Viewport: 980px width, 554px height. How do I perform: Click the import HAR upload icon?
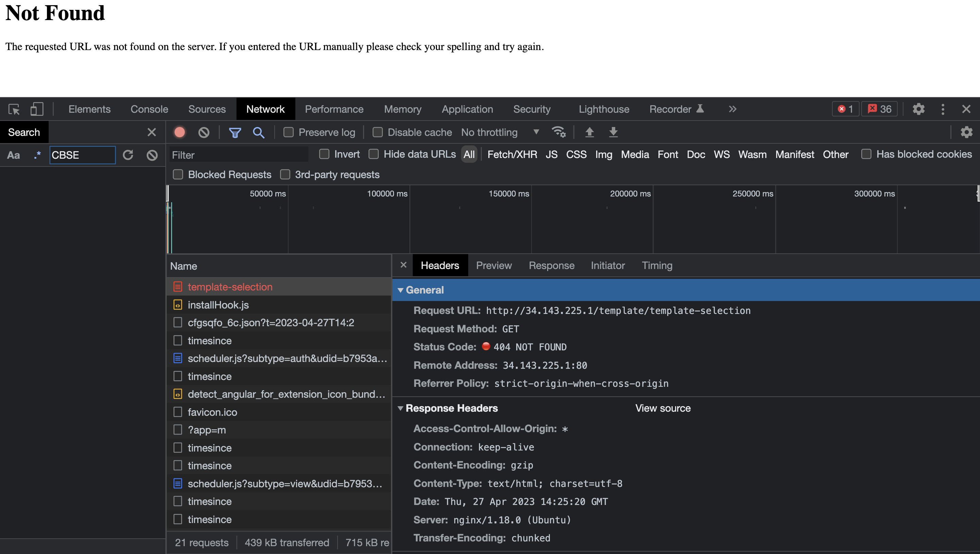pyautogui.click(x=589, y=132)
